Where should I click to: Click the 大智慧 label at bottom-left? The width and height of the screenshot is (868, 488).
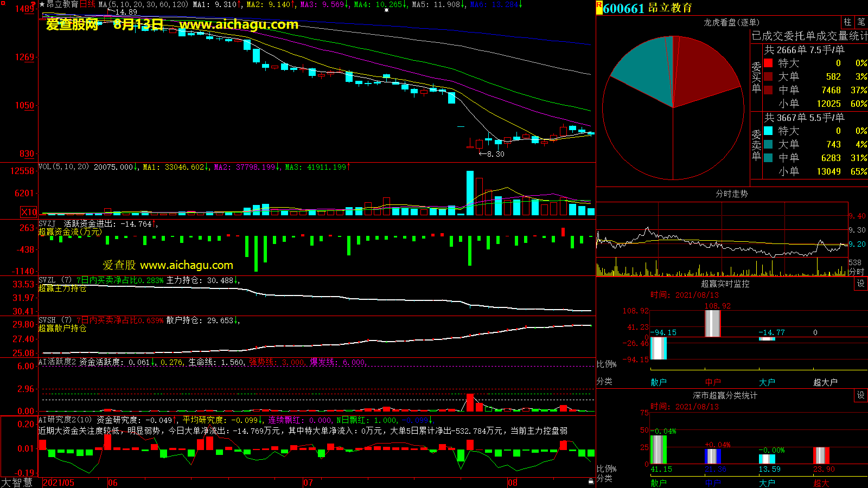click(17, 483)
